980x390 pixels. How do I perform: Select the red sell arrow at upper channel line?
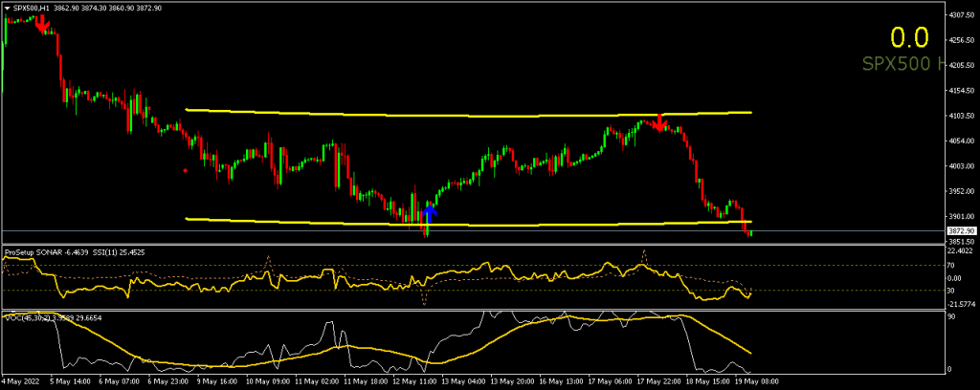(659, 122)
